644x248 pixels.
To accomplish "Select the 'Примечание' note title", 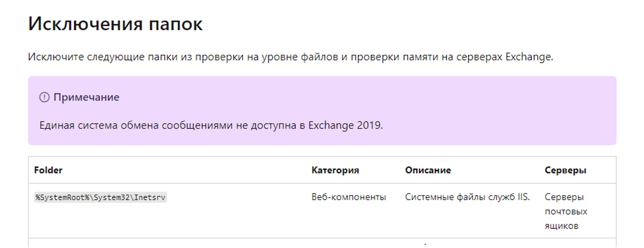I will [x=86, y=97].
